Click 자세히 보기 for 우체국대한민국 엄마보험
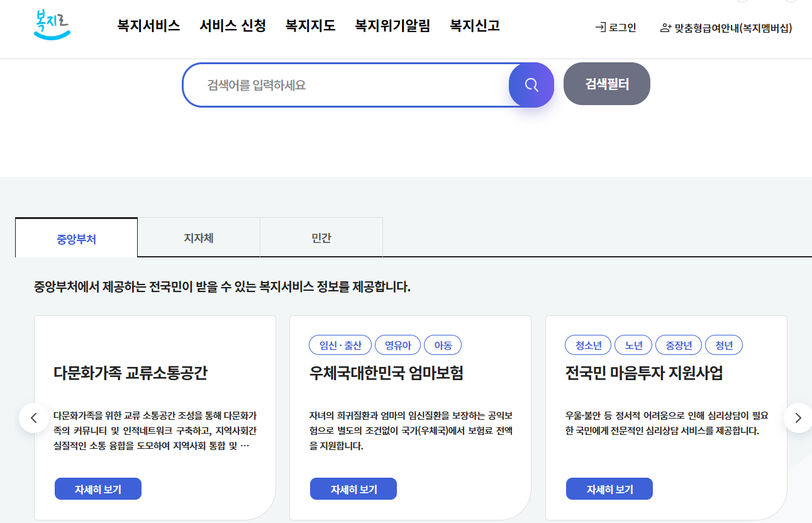The height and width of the screenshot is (523, 812). 353,489
